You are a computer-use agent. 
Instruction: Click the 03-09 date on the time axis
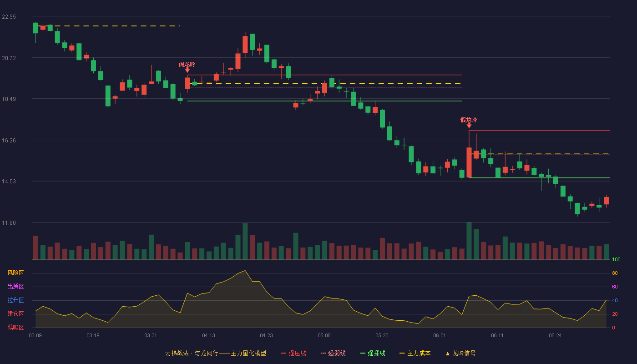(35, 335)
